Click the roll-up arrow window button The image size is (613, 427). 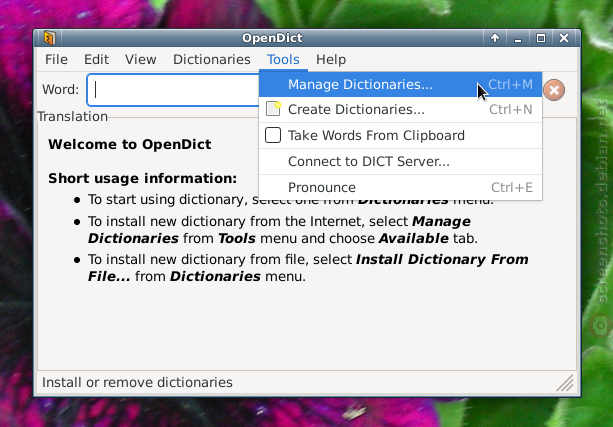495,38
